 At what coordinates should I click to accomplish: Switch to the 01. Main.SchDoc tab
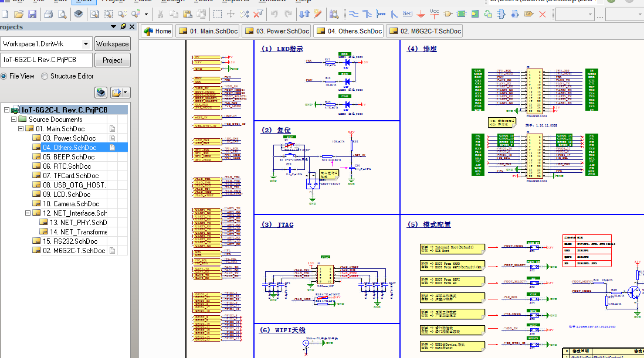point(208,31)
